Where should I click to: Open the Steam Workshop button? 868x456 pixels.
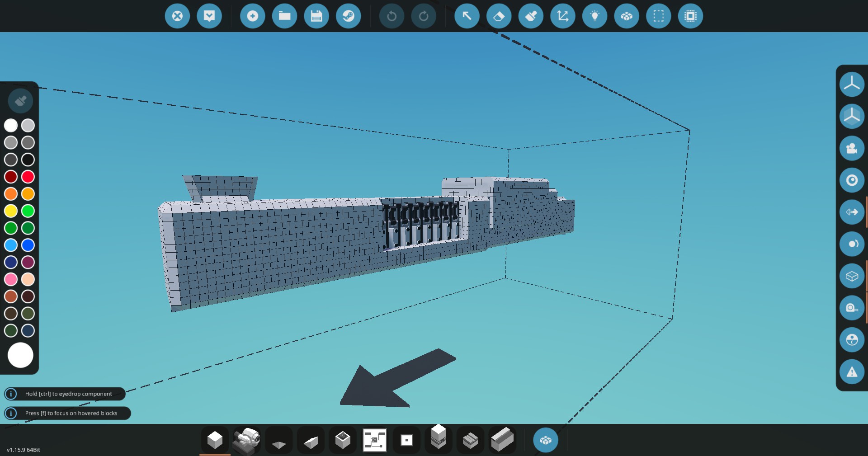coord(349,16)
